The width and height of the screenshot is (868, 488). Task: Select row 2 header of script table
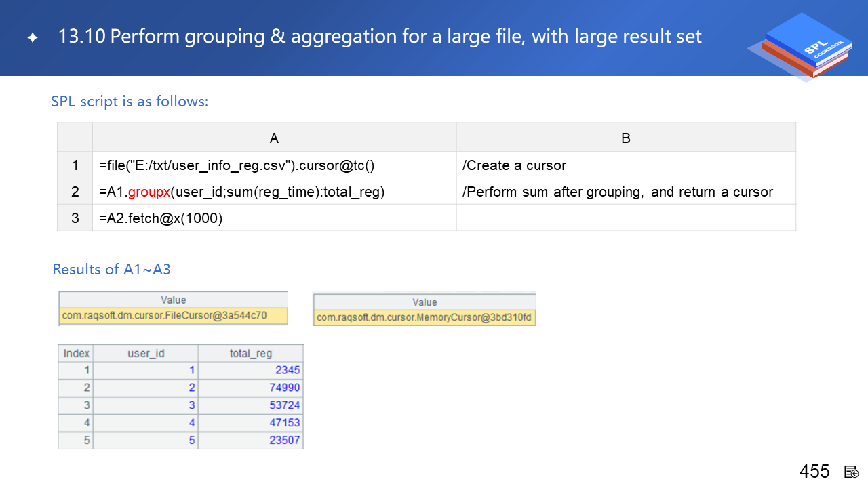point(75,192)
